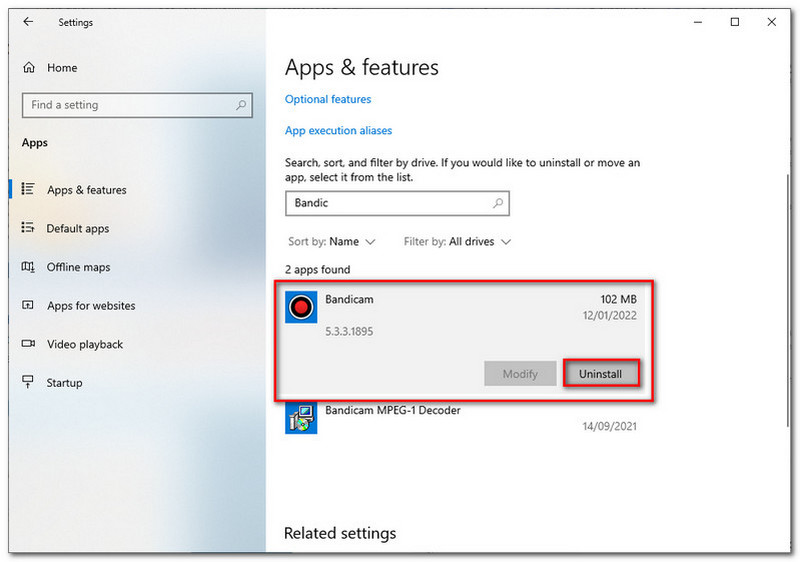Image resolution: width=800 pixels, height=562 pixels.
Task: Click the vertical scrollbar of the page
Action: tap(788, 301)
